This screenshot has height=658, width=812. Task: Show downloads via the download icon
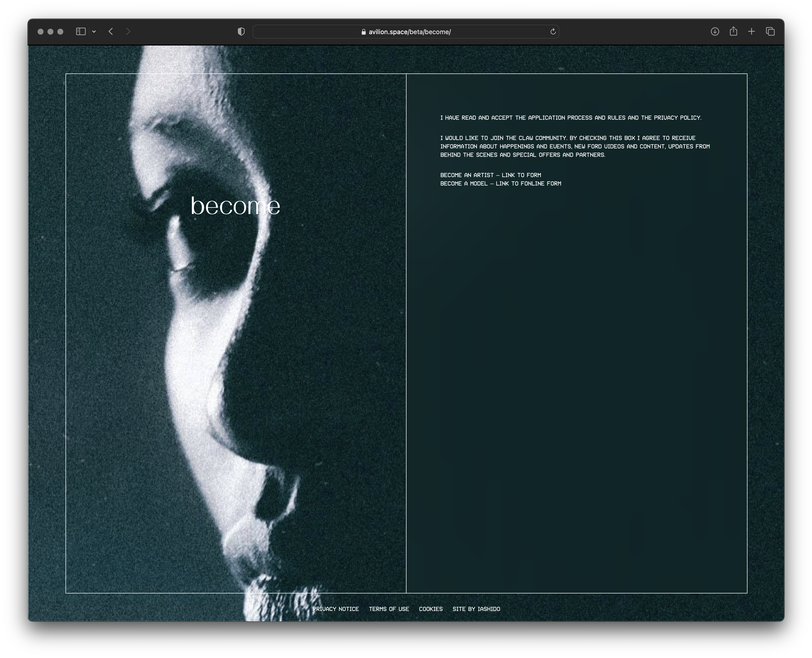[x=715, y=31]
